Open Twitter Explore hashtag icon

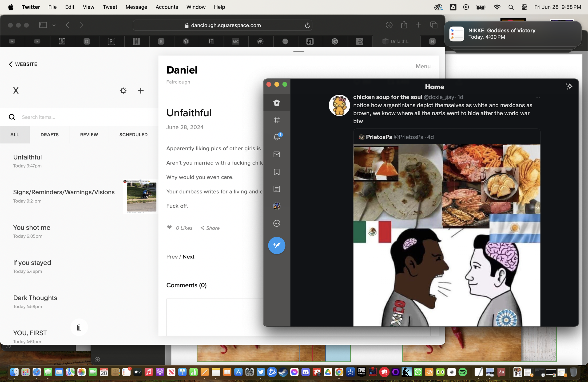click(x=276, y=120)
